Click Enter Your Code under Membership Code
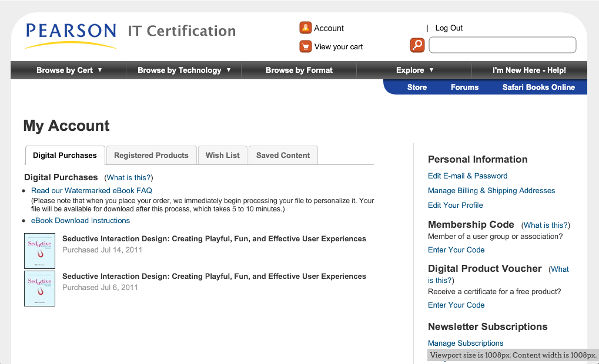The image size is (599, 364). (x=456, y=250)
